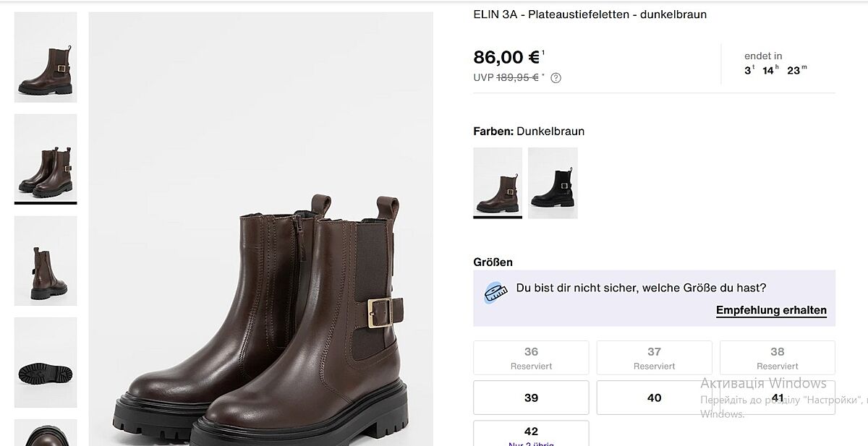Select size 39

[531, 398]
